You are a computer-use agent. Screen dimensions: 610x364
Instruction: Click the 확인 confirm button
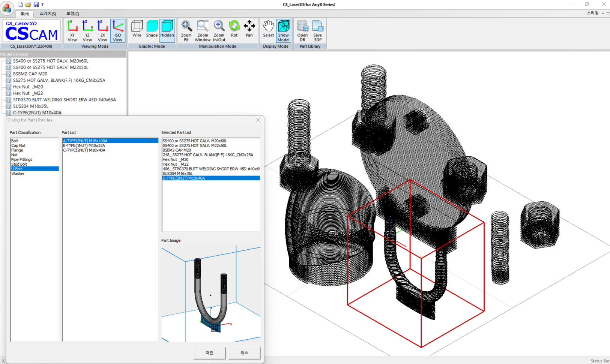point(209,353)
